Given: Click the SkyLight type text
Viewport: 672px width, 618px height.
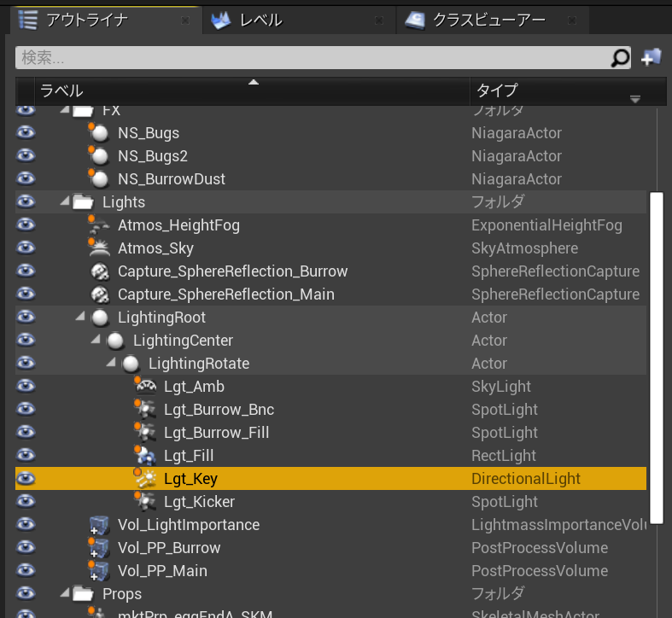Looking at the screenshot, I should tap(501, 387).
